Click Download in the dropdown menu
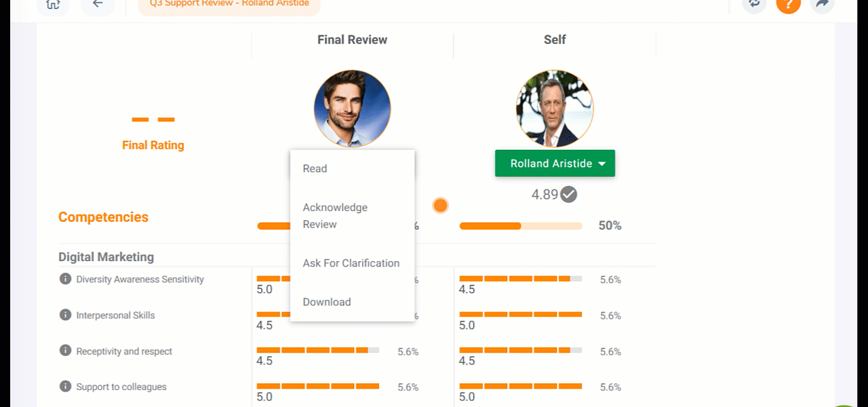868x407 pixels. click(x=326, y=302)
